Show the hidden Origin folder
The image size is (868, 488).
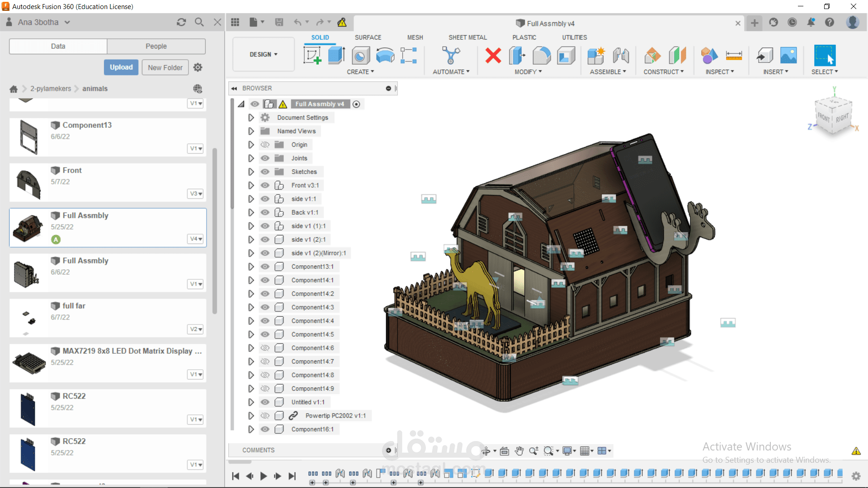pos(265,145)
